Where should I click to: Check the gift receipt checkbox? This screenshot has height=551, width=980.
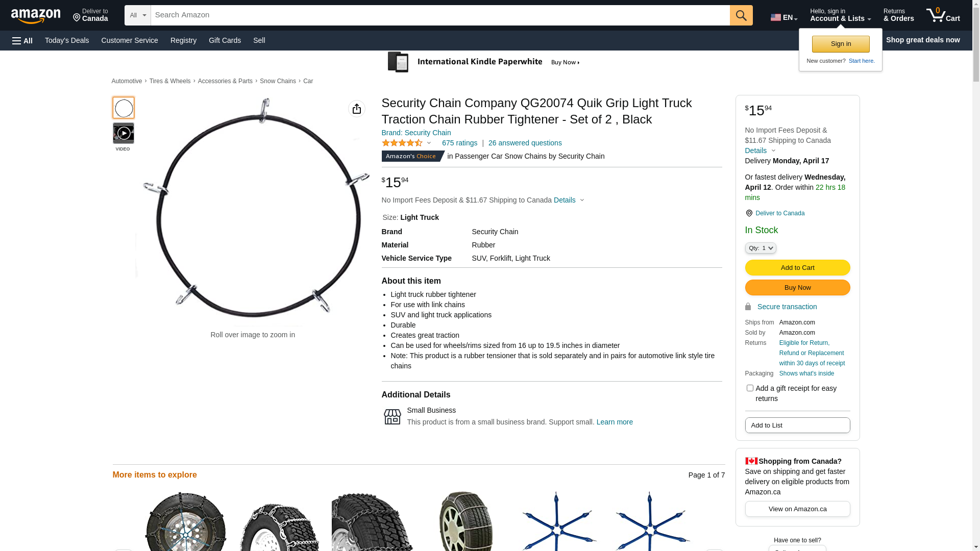coord(750,388)
